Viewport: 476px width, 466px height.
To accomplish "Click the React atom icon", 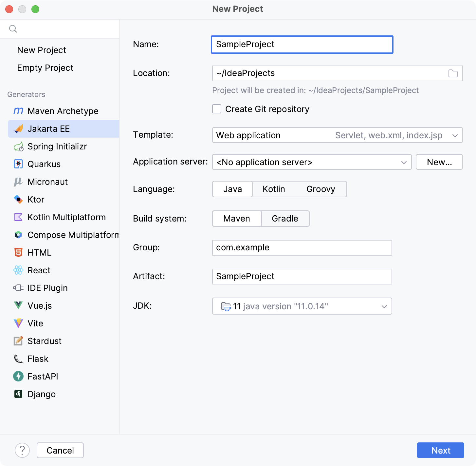I will pos(18,270).
